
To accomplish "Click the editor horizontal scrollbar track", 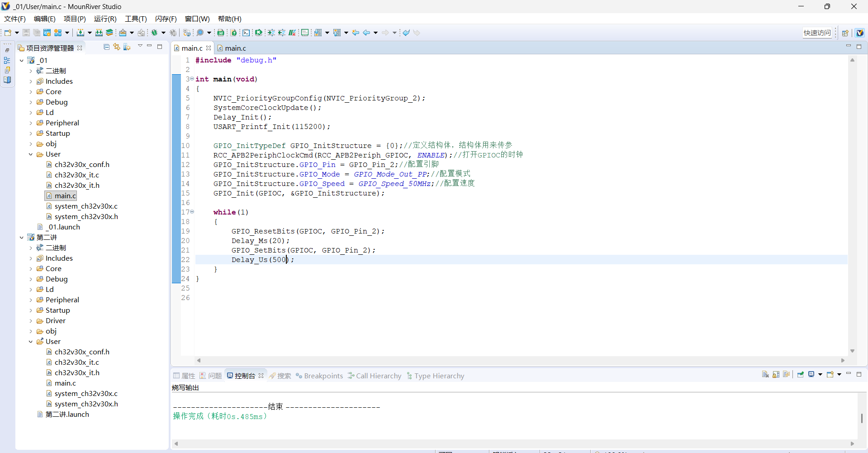I will click(x=520, y=361).
